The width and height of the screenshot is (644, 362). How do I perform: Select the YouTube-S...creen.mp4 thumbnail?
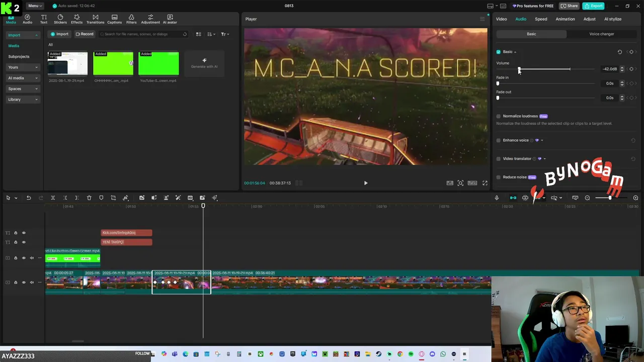[x=158, y=63]
